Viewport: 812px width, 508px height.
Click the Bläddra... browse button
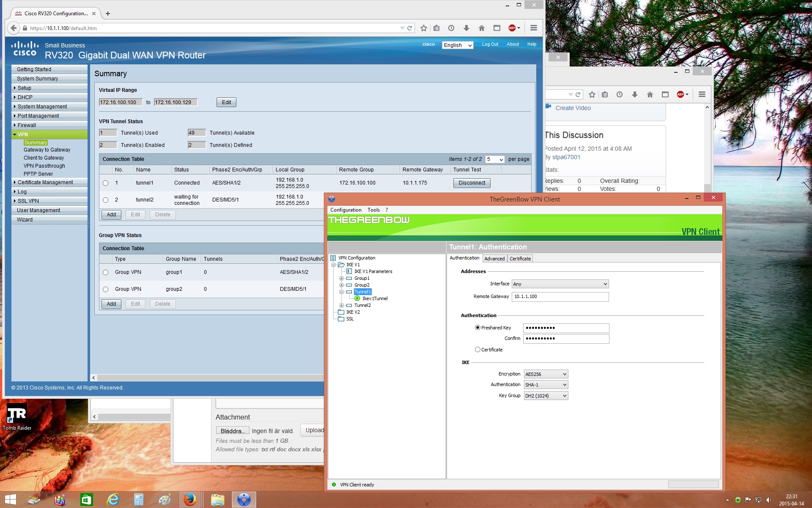[x=233, y=431]
